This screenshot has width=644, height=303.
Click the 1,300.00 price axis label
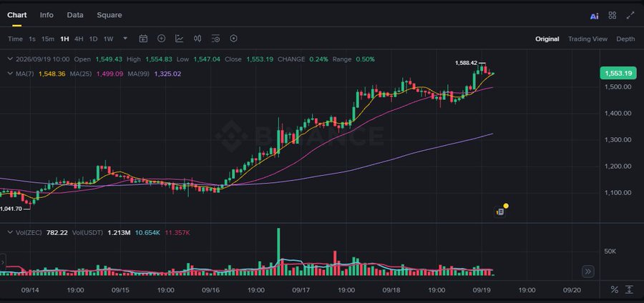618,140
